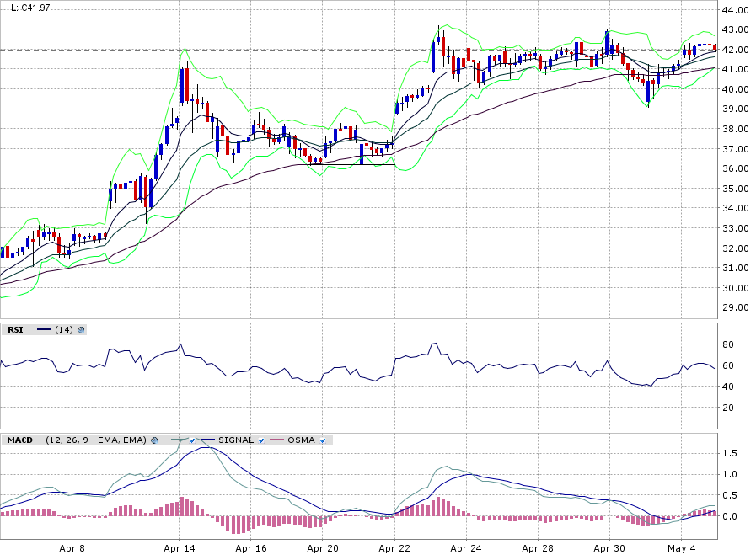This screenshot has height=560, width=756.
Task: Click the L: C41.97 last price label
Action: [x=30, y=8]
